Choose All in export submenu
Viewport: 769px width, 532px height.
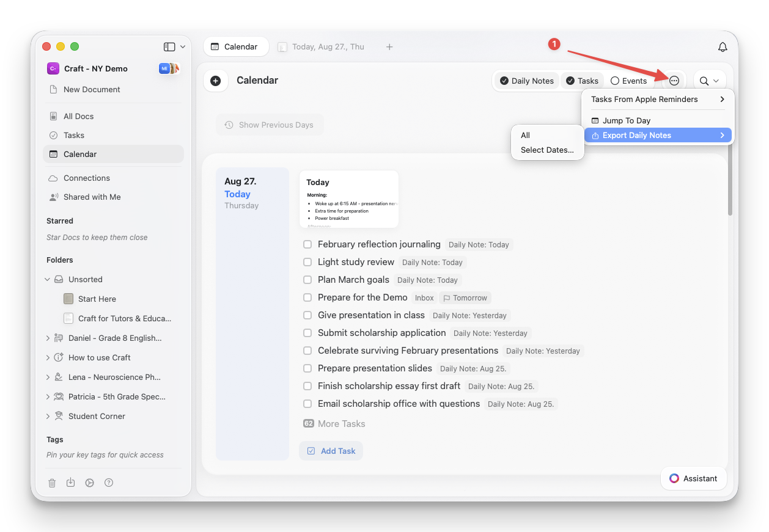(x=547, y=136)
